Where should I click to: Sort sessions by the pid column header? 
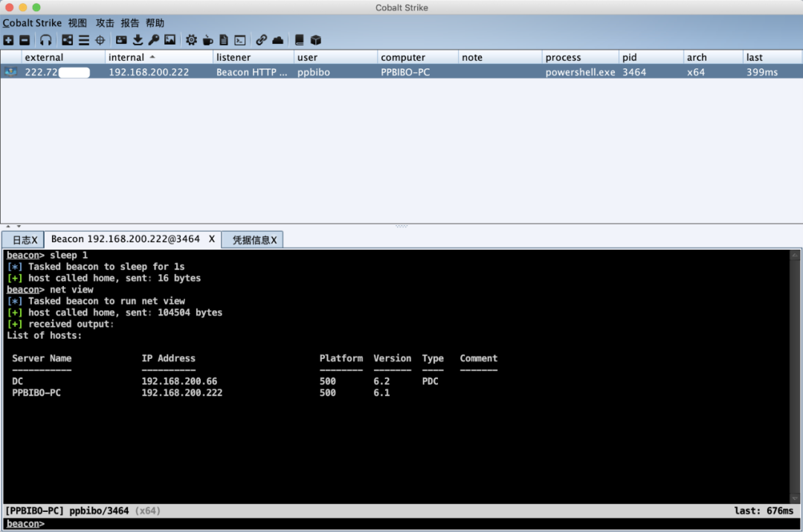(x=651, y=57)
